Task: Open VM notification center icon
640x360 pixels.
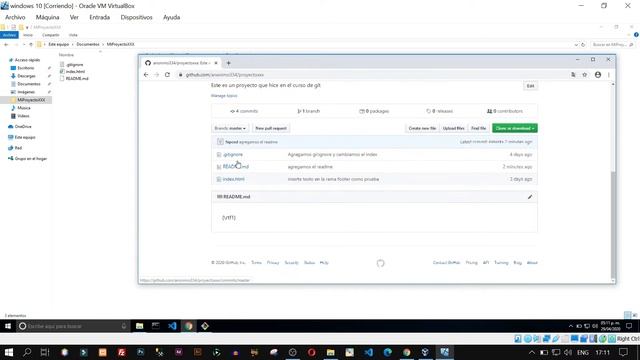Action: pyautogui.click(x=629, y=326)
